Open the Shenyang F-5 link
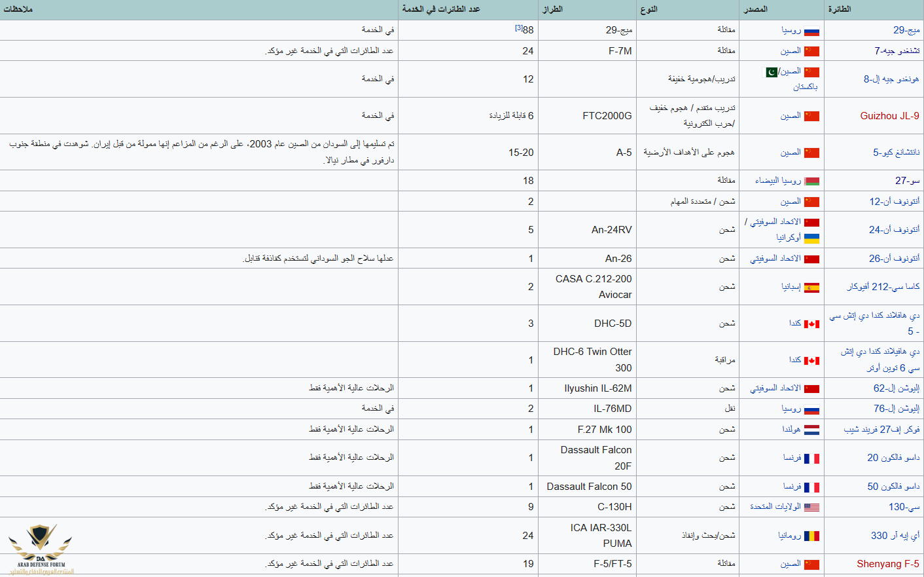This screenshot has width=924, height=577. pyautogui.click(x=887, y=564)
